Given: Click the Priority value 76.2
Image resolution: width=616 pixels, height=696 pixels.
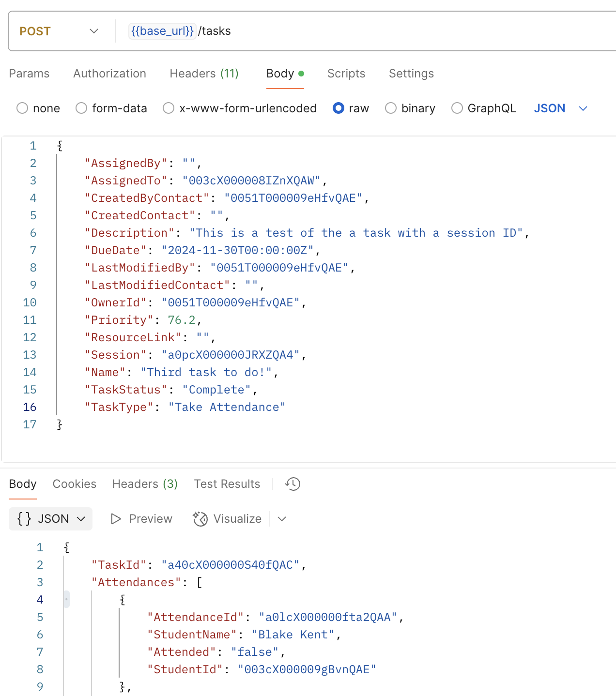Looking at the screenshot, I should pyautogui.click(x=182, y=320).
